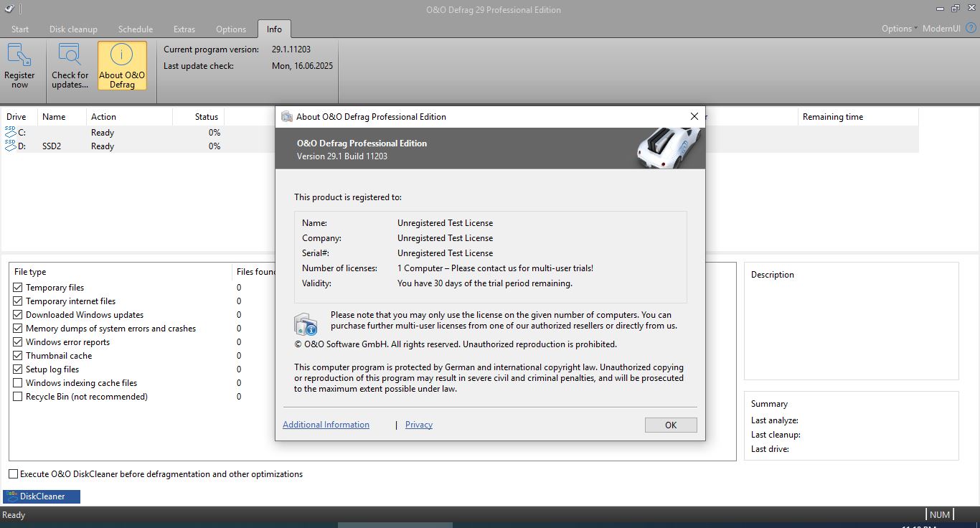Screen dimensions: 980x528
Task: Switch to the Disk cleanup tab
Action: pyautogui.click(x=73, y=29)
